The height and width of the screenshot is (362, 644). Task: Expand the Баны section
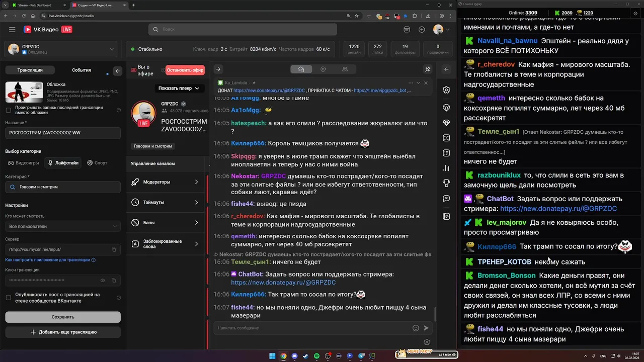pos(166,222)
